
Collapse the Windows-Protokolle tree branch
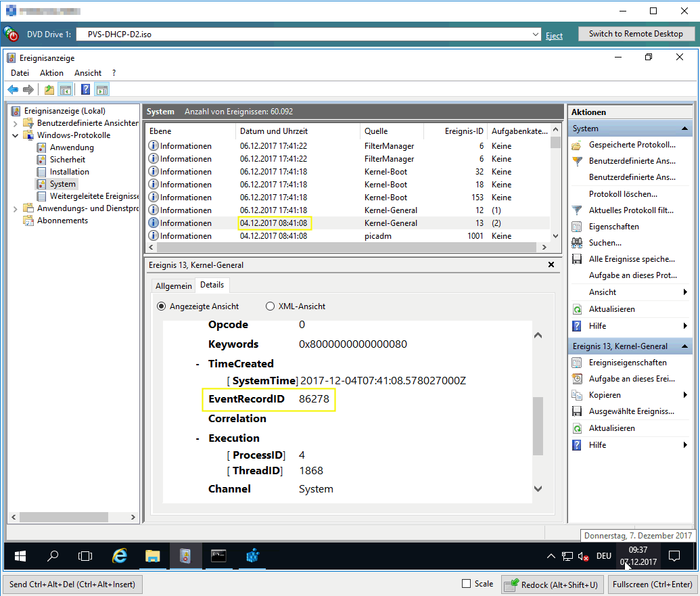(x=15, y=135)
